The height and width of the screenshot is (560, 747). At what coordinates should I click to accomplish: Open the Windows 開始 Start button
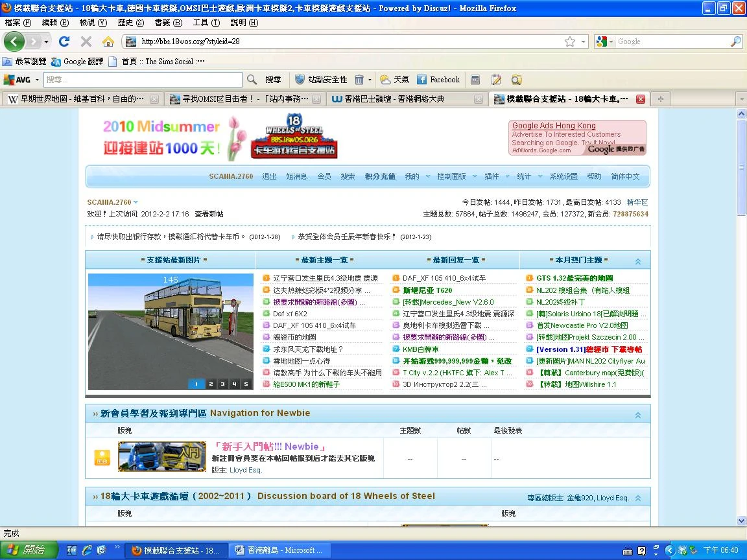pos(29,550)
